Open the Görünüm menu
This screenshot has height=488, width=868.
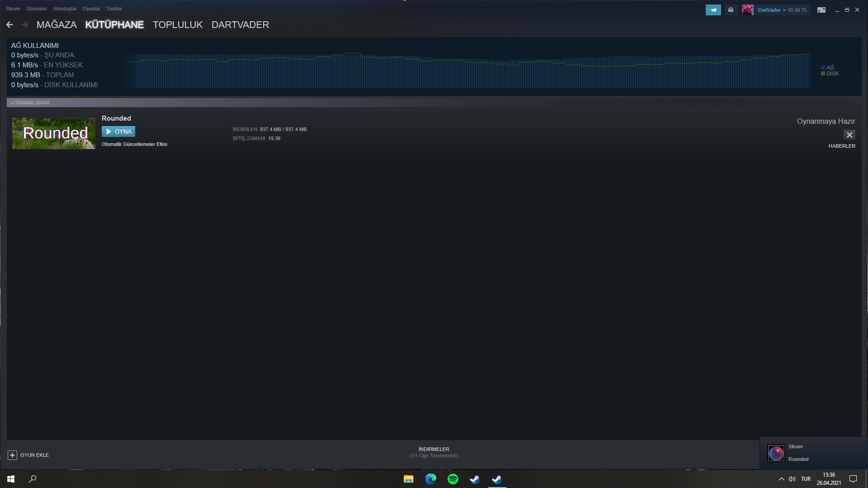36,9
